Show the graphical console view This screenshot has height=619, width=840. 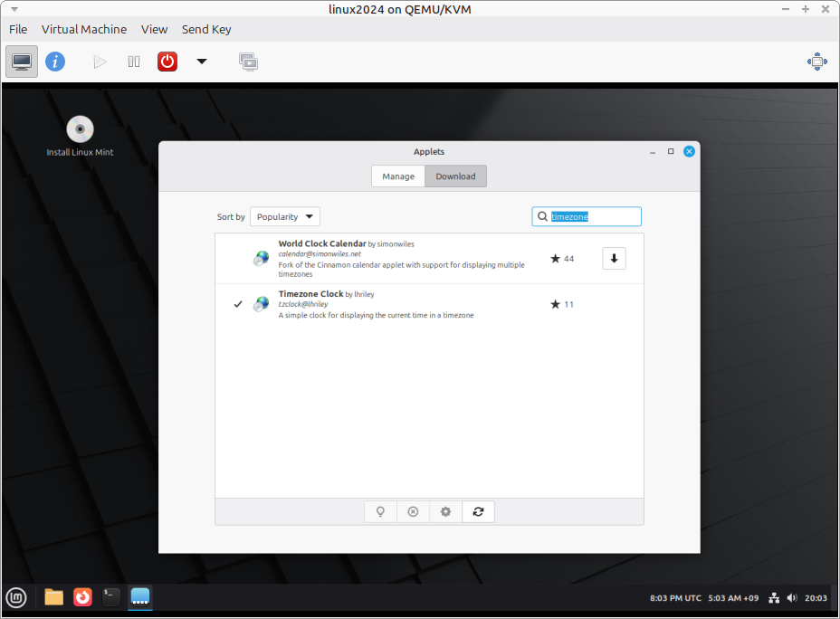[22, 62]
